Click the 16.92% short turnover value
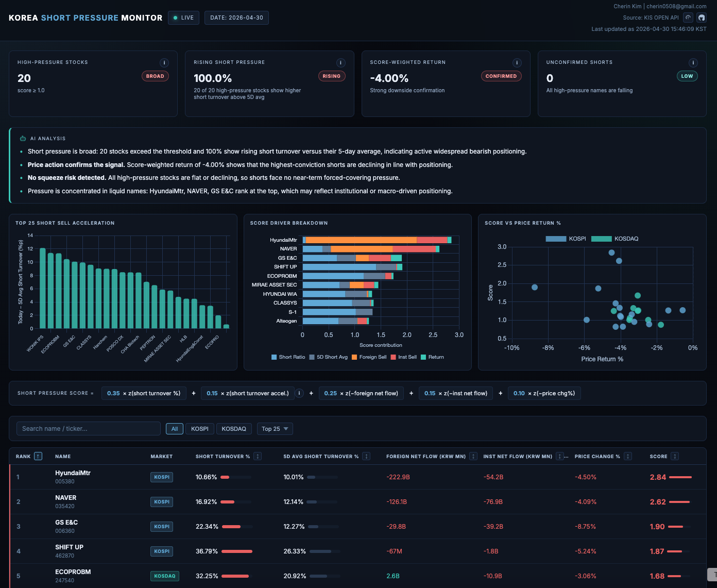717x588 pixels. [206, 502]
